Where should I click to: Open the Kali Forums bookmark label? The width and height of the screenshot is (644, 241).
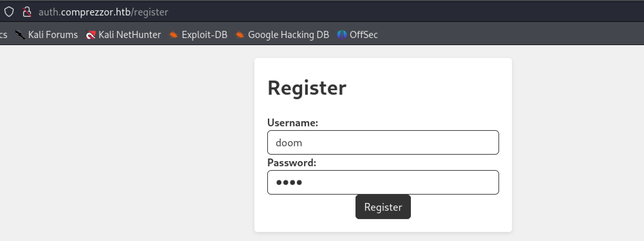click(53, 34)
